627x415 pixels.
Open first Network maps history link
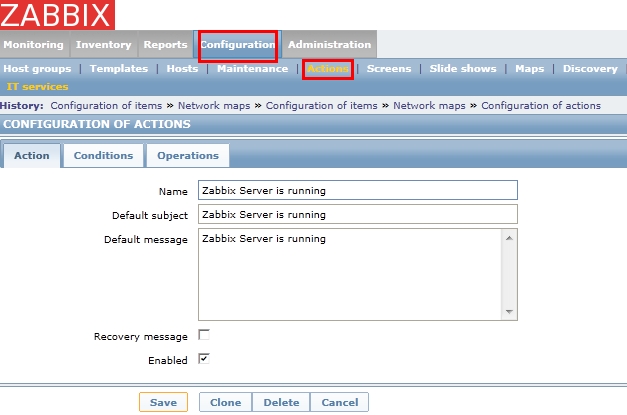tap(214, 106)
